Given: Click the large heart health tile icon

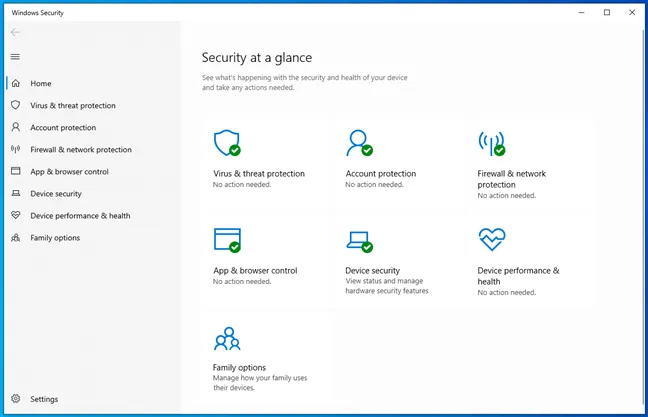Looking at the screenshot, I should pos(492,239).
